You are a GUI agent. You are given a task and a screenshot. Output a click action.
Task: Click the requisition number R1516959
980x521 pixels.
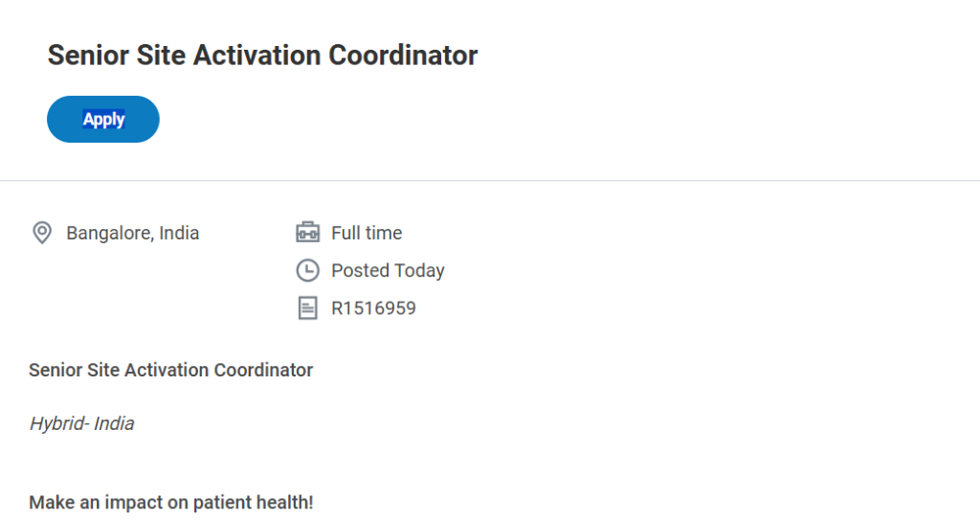click(x=373, y=308)
